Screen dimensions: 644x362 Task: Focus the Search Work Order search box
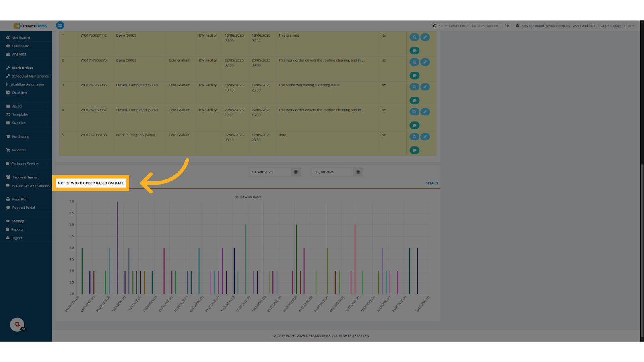pos(469,26)
